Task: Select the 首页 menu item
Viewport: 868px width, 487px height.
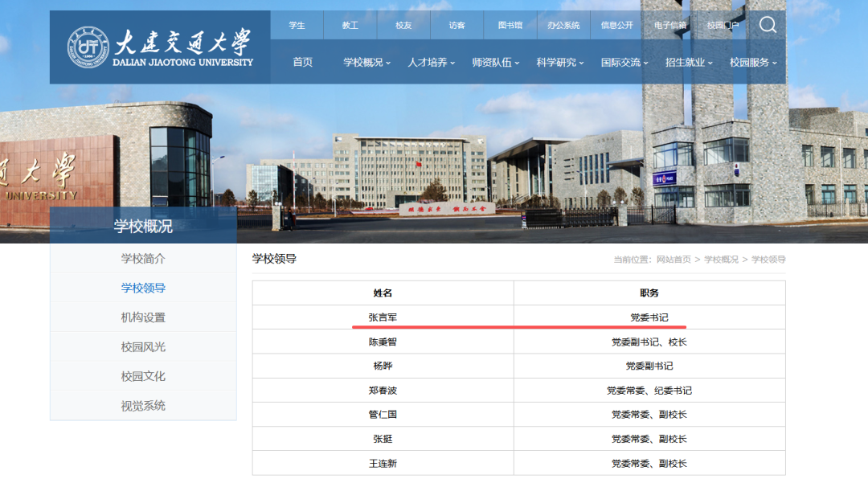Action: [x=301, y=62]
